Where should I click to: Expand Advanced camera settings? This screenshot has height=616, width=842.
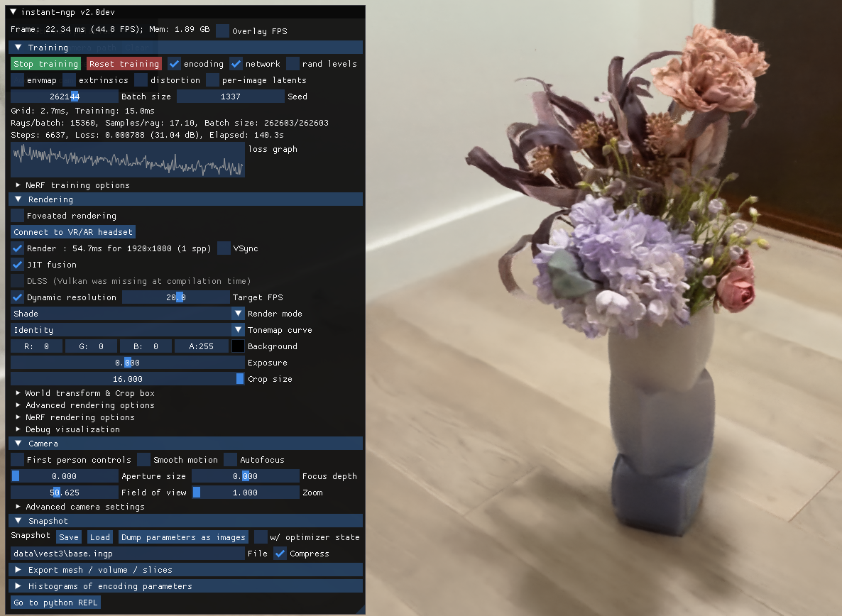tap(80, 507)
